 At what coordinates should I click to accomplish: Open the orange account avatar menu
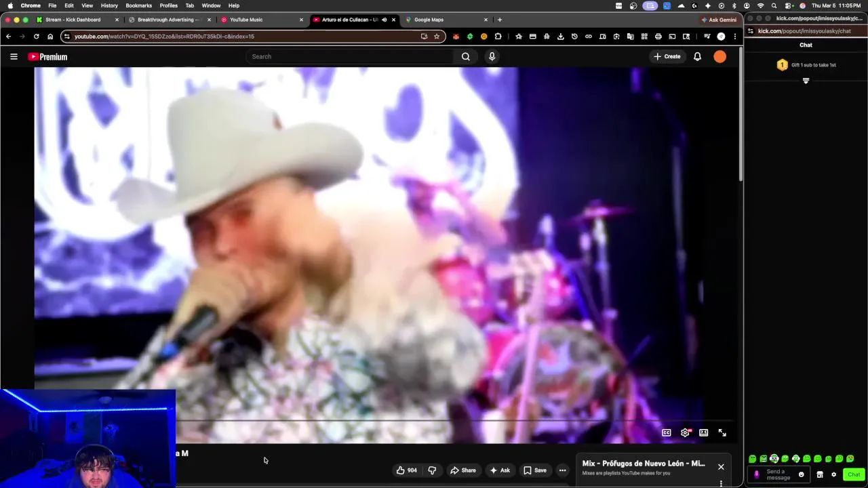[720, 57]
